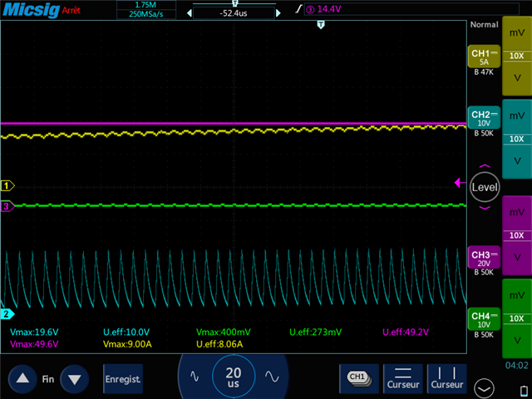Screen dimensions: 532x399
Task: Decrease the CH4 vertical scale via V
Action: tap(517, 340)
